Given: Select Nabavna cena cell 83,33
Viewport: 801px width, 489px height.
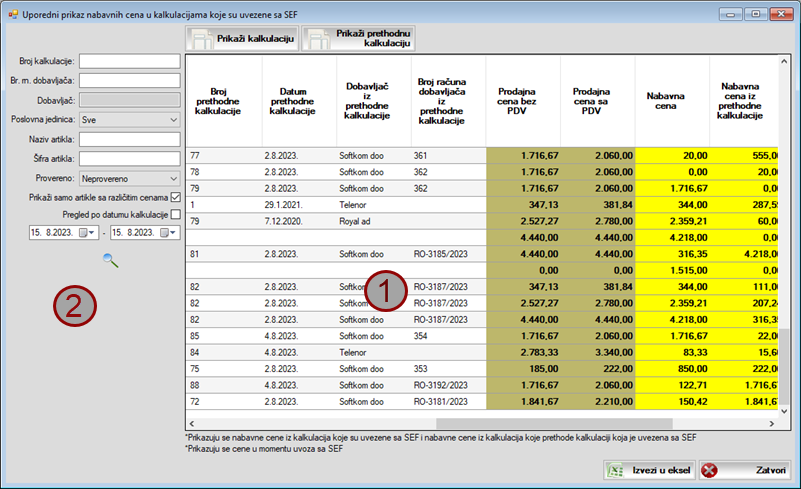Looking at the screenshot, I should tap(672, 353).
